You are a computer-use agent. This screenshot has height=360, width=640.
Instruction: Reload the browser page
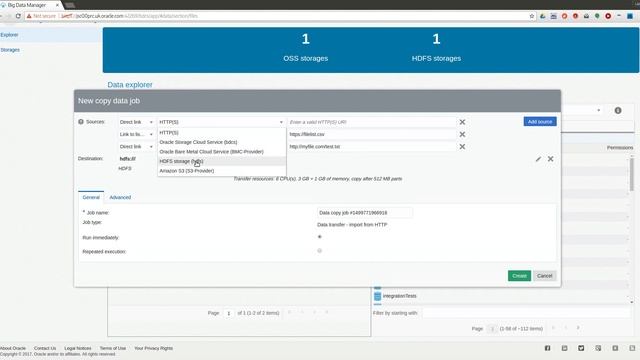coord(18,16)
